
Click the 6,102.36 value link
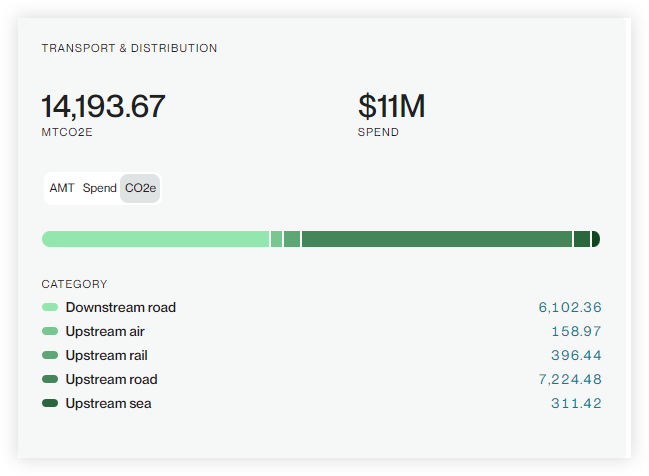click(x=570, y=307)
